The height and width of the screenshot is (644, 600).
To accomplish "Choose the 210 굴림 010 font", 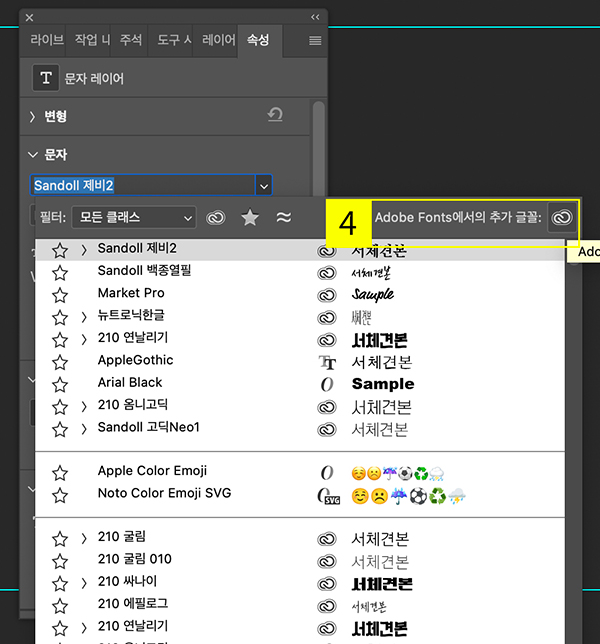I will pyautogui.click(x=135, y=559).
